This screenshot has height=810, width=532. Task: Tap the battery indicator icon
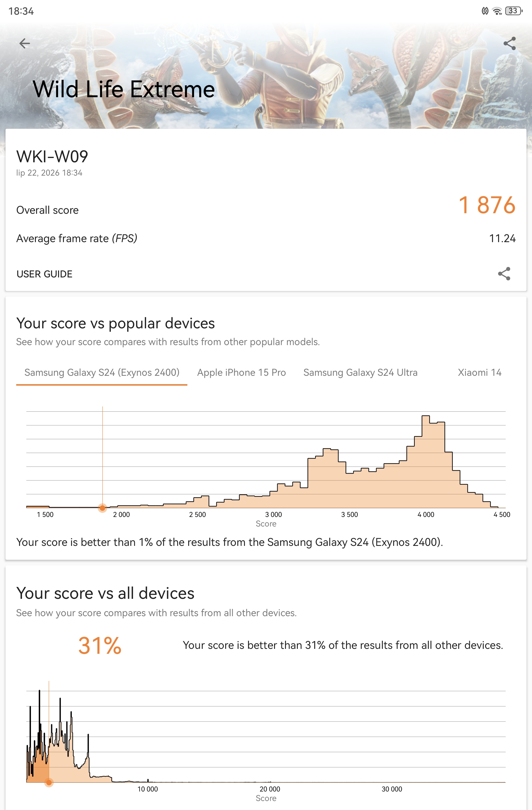pyautogui.click(x=513, y=11)
